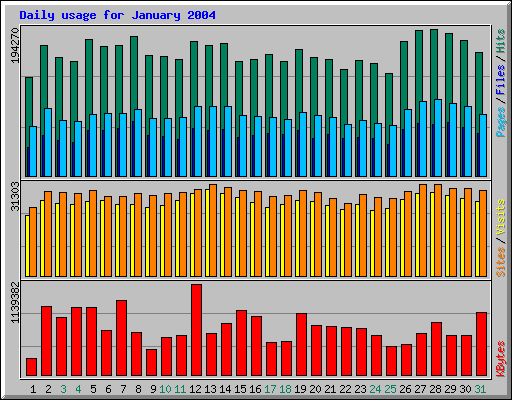Select the cyan Files bar for day 22

pos(348,150)
